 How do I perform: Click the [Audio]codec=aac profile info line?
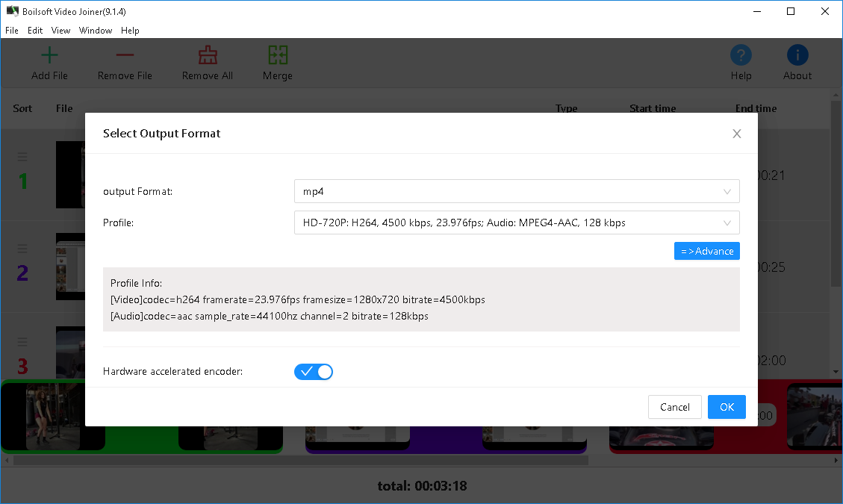click(270, 317)
